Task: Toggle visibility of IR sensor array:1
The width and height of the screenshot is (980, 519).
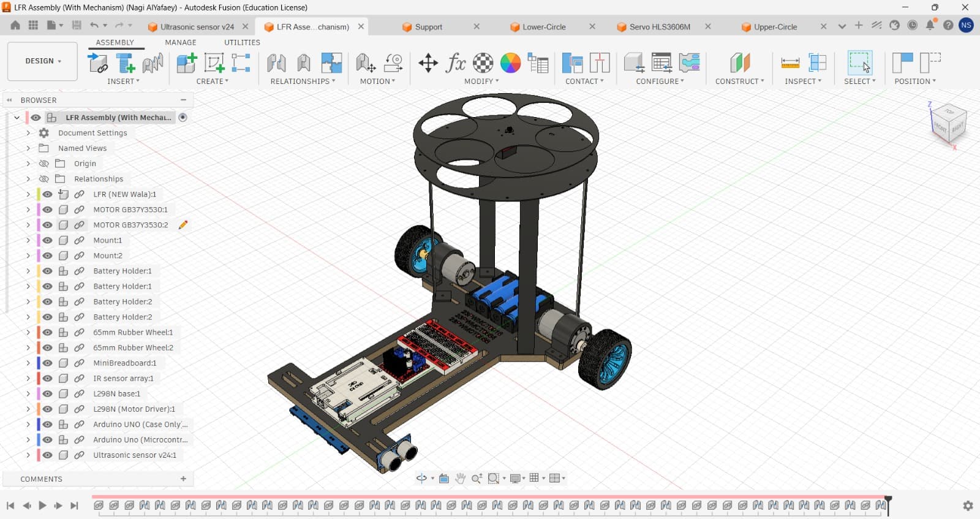Action: (x=47, y=378)
